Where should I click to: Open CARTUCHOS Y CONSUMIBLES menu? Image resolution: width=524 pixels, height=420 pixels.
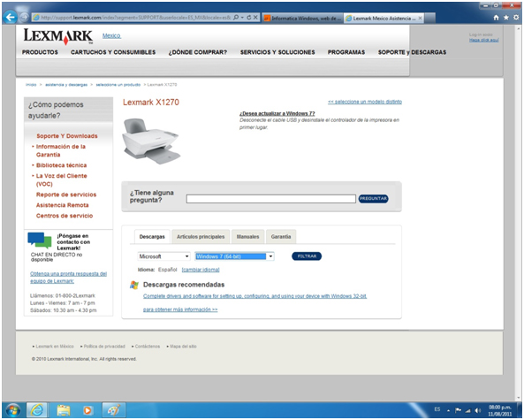(113, 52)
